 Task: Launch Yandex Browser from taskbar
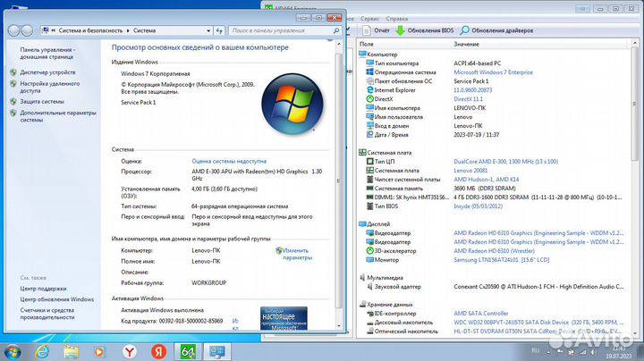[130, 352]
